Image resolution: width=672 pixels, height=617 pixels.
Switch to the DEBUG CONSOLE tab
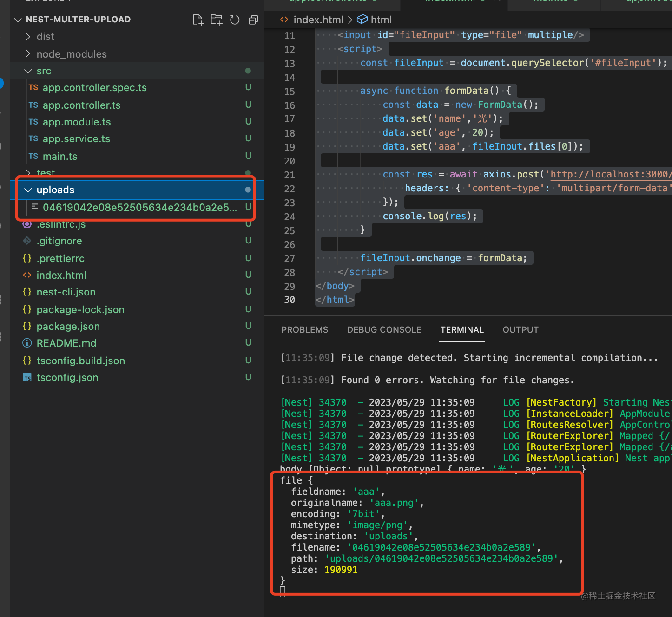[x=384, y=330]
